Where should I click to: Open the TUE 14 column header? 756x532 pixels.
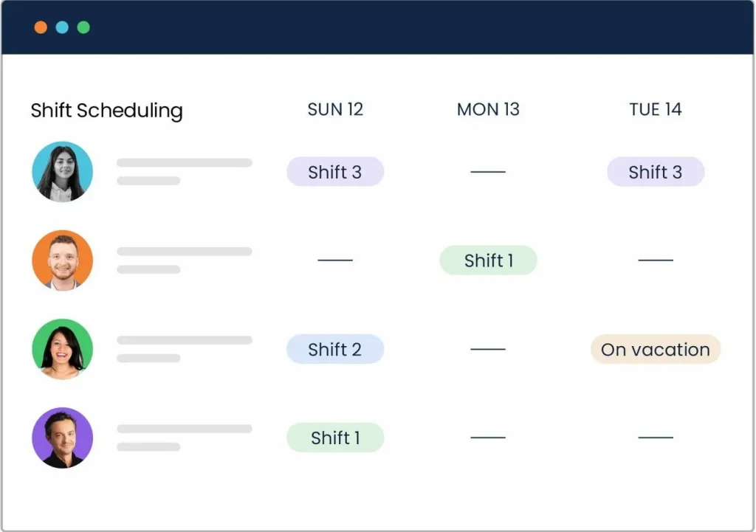pos(656,110)
